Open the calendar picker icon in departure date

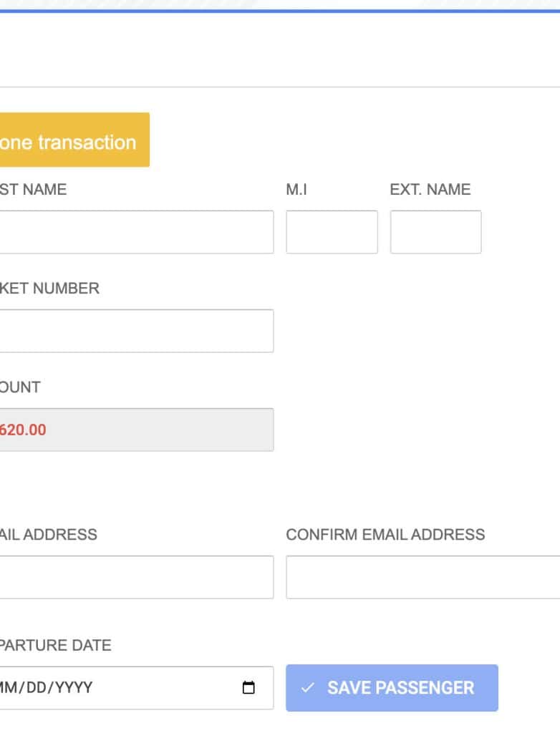[248, 688]
